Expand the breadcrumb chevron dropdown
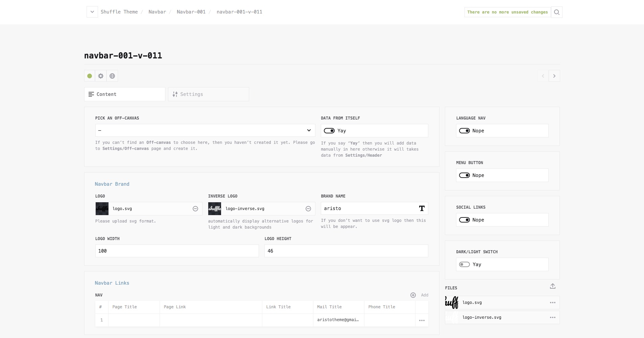Viewport: 644px width, 338px height. [x=92, y=12]
